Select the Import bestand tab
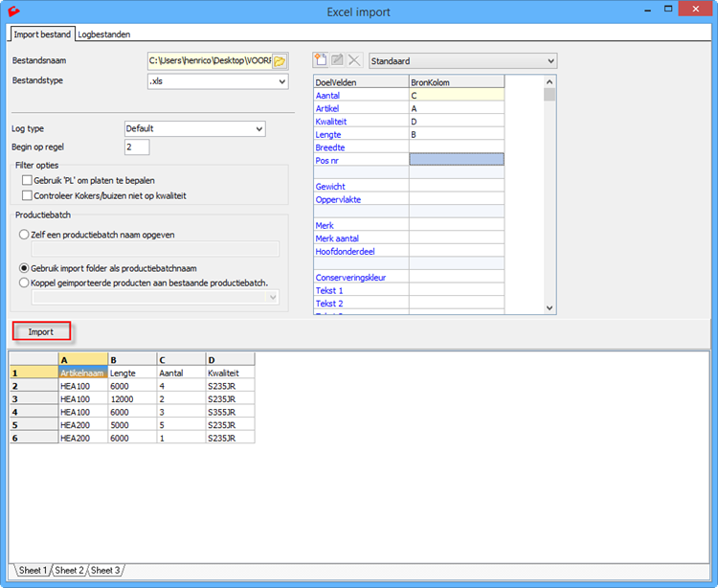 [42, 34]
